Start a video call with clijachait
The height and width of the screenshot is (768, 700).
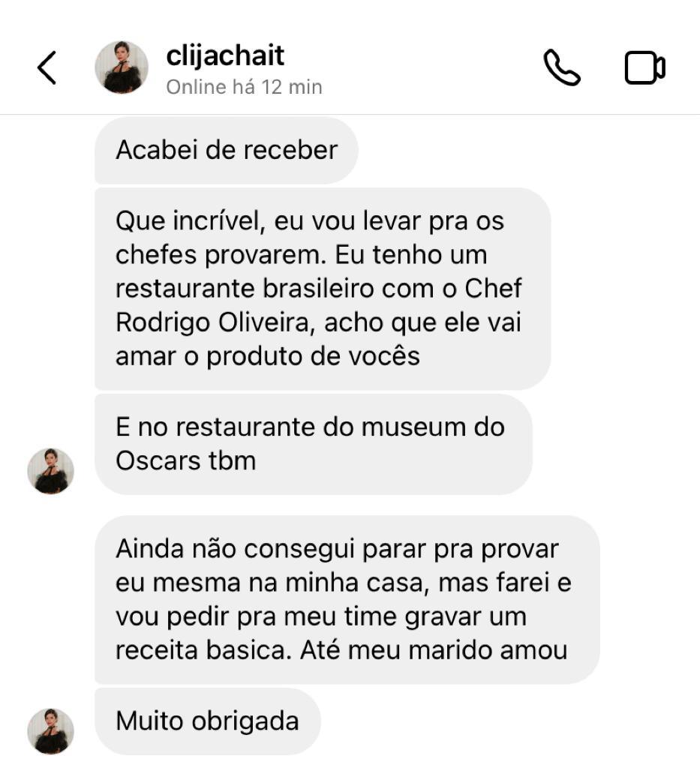point(644,67)
